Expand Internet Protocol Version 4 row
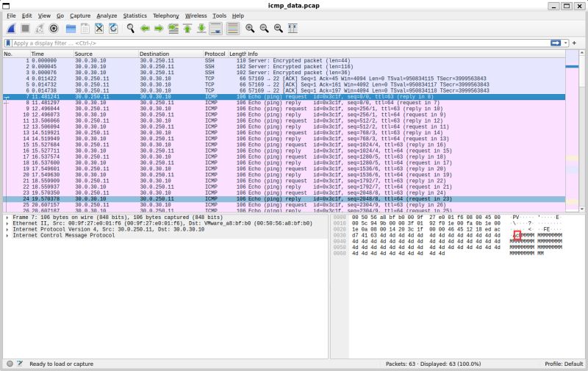Viewport: 588px width, 371px height. (7, 229)
